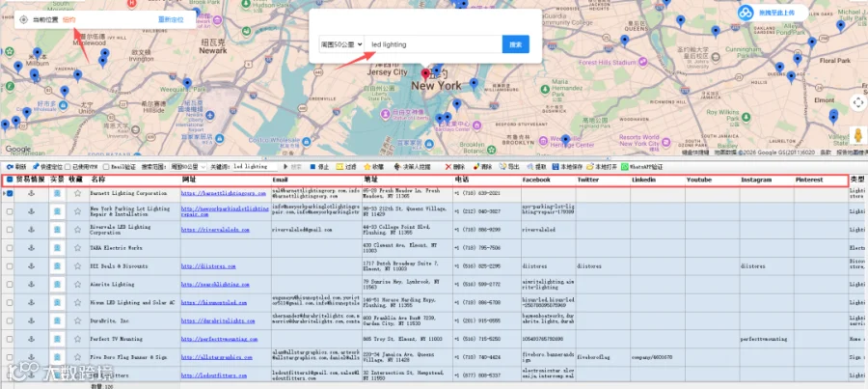Click the Twitter column header
The height and width of the screenshot is (389, 868).
[588, 180]
